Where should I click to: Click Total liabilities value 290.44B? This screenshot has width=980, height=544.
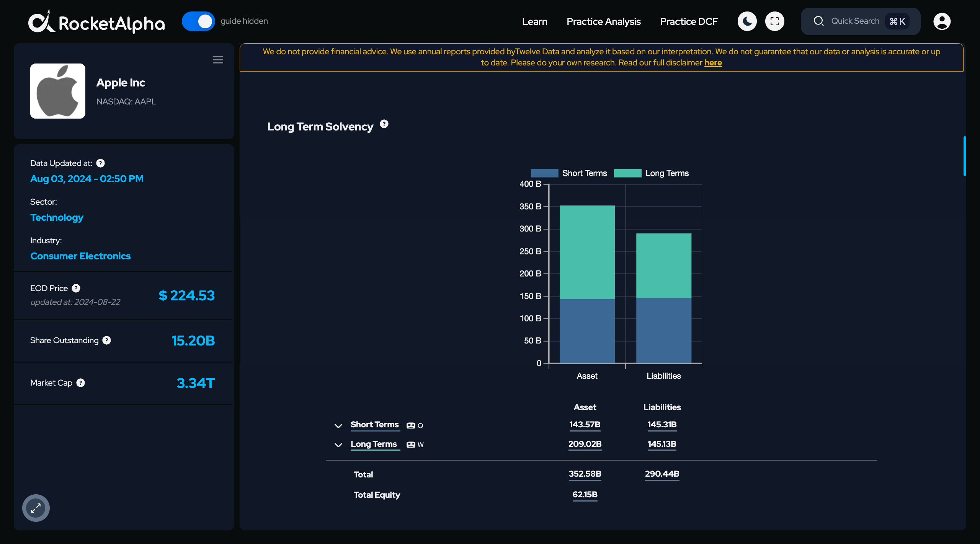pos(662,474)
